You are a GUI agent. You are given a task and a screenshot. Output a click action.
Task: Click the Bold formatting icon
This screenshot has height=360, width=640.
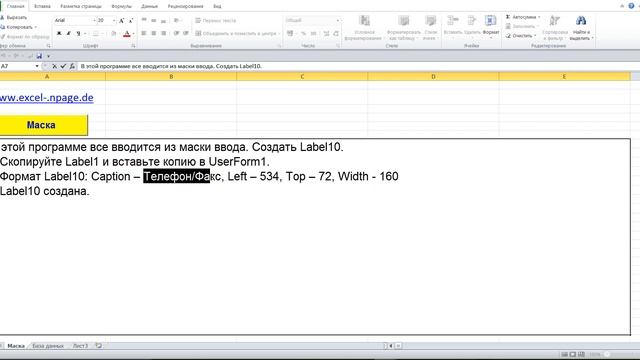click(59, 33)
